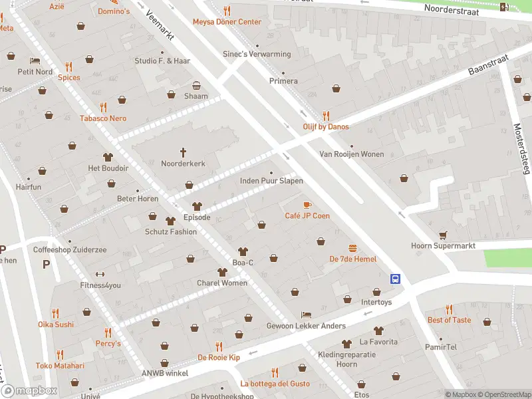The width and height of the screenshot is (532, 399).
Task: Click the Charel Women shirt icon
Action: 222,272
